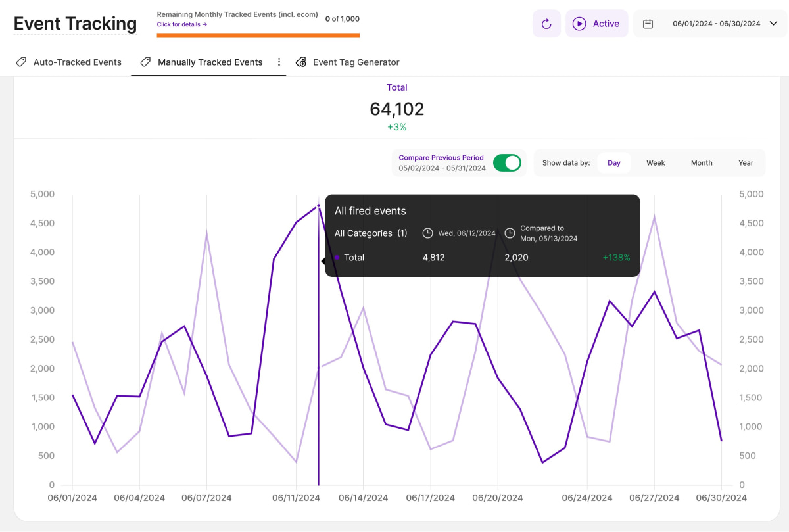This screenshot has width=789, height=532.
Task: Switch to the Auto-Tracked Events tab
Action: pyautogui.click(x=77, y=62)
